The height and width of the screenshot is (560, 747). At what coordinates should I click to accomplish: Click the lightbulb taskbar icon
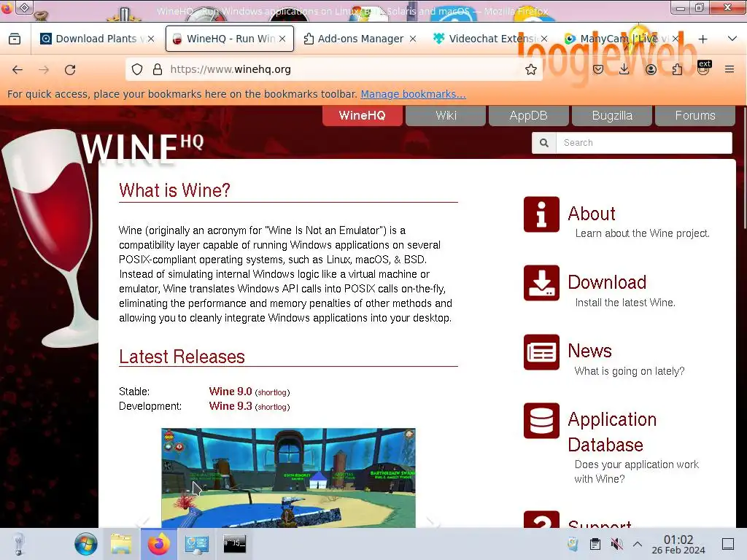[18, 544]
